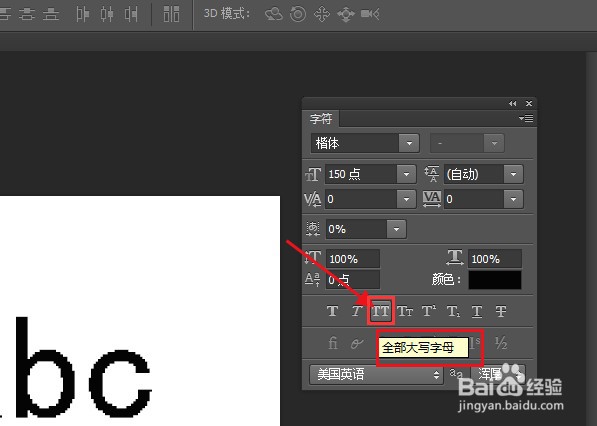
Task: Toggle the strikethrough style button
Action: point(501,311)
